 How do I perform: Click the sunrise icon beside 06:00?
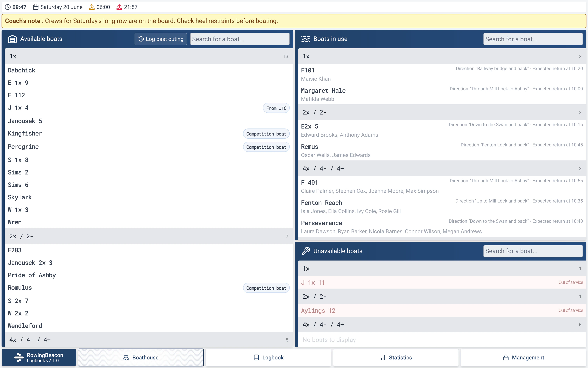pyautogui.click(x=92, y=7)
